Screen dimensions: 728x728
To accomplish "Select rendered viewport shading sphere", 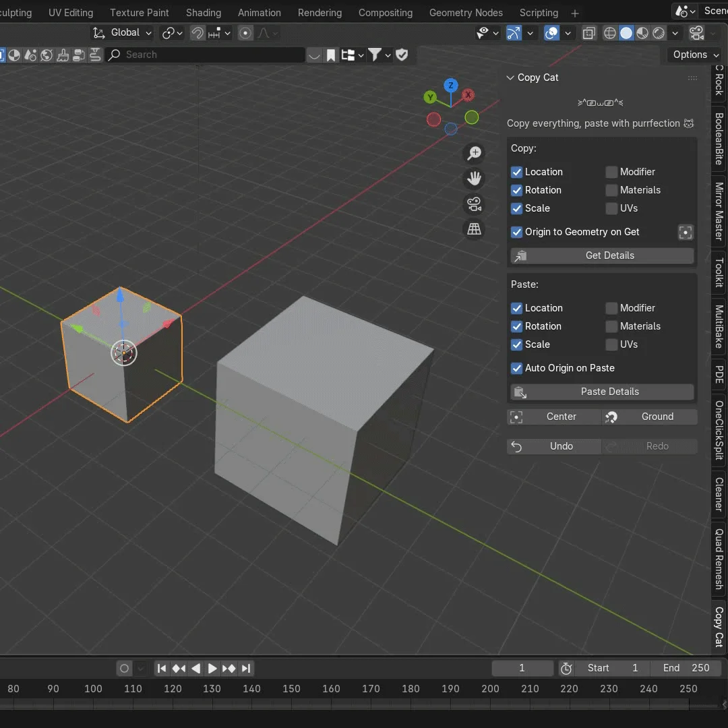I will coord(659,33).
